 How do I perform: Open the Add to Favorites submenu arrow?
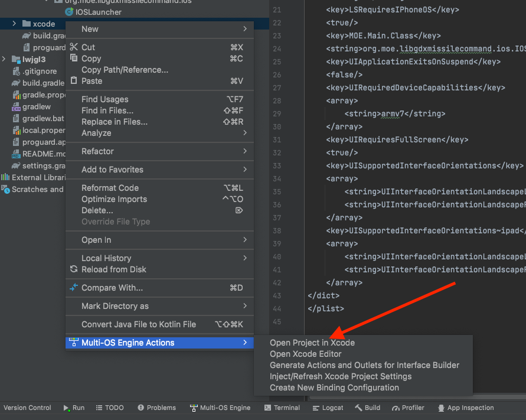click(x=245, y=169)
